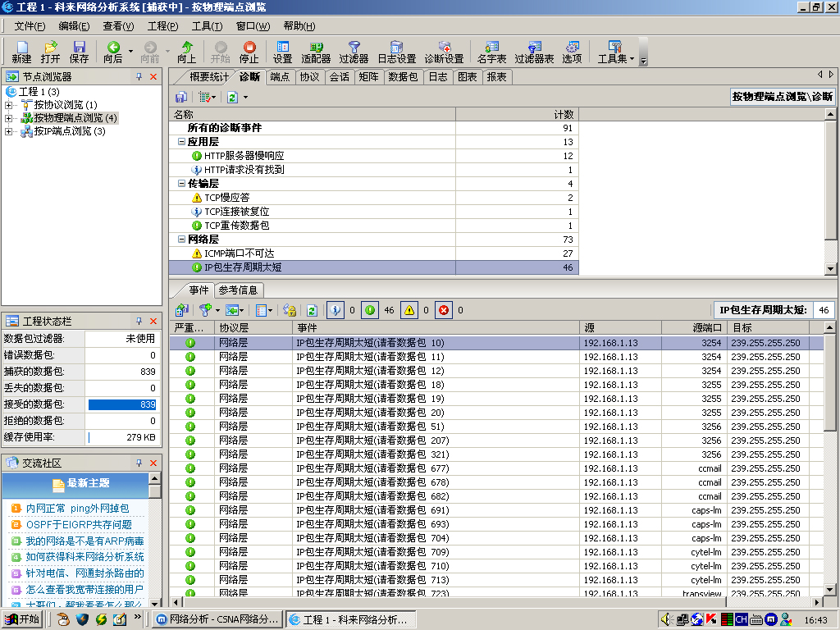
Task: Collapse the 应用层 diagnosis group
Action: click(181, 142)
